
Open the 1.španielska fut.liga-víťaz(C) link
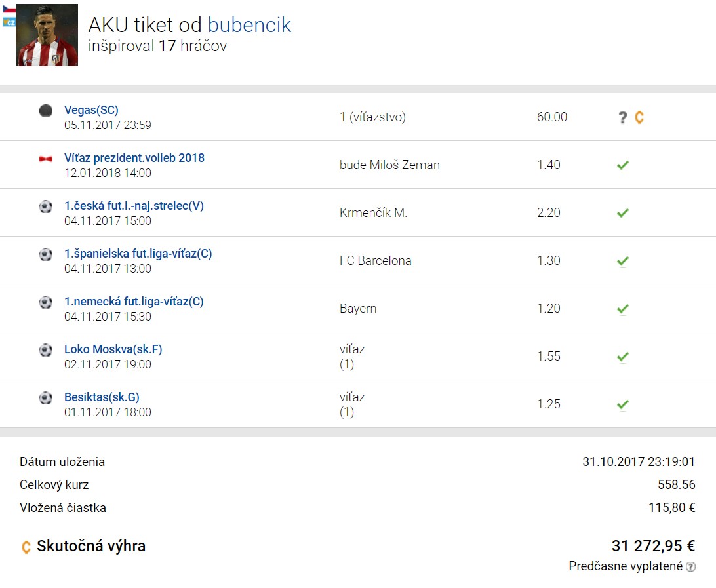click(x=138, y=254)
